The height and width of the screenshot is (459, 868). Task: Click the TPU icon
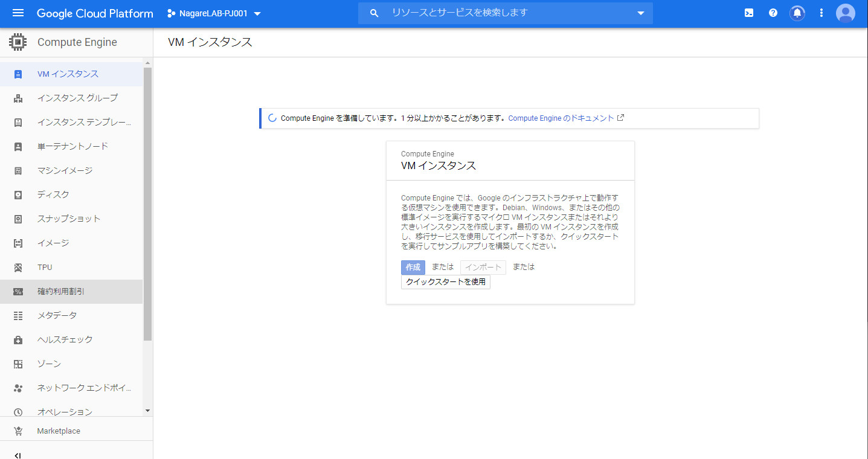(18, 268)
